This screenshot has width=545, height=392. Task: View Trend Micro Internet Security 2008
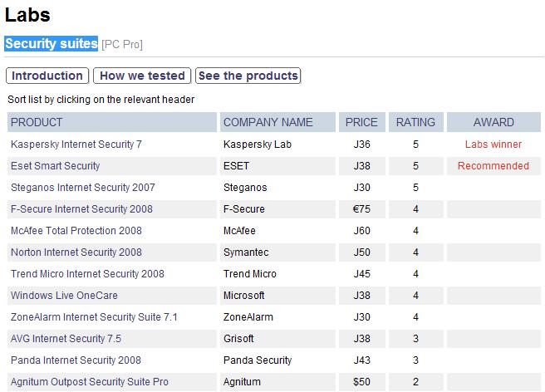coord(87,274)
